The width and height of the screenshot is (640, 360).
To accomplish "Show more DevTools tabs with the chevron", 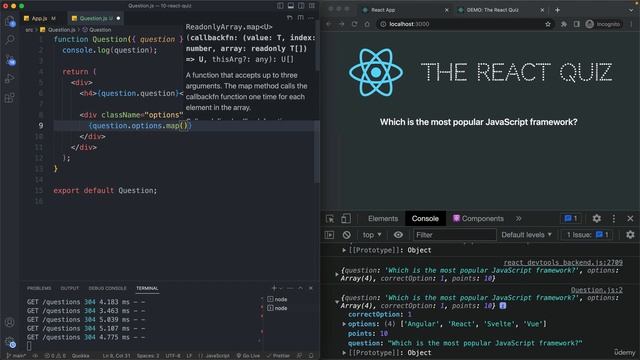I will click(x=518, y=218).
